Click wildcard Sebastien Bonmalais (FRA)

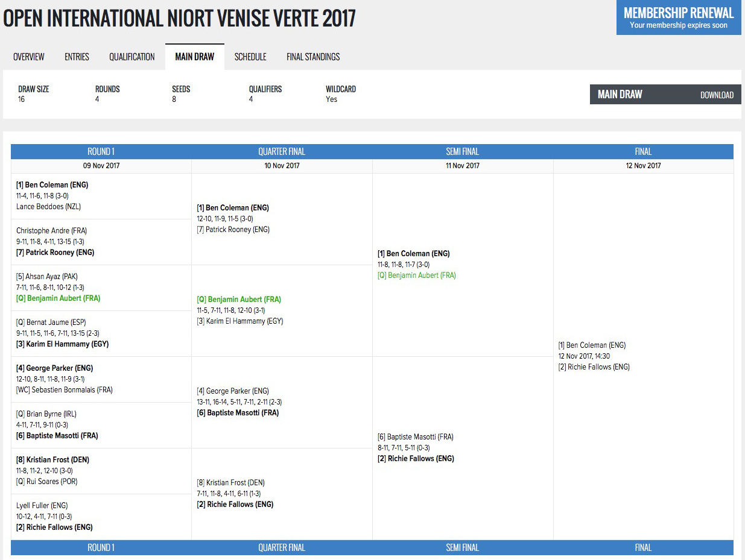pyautogui.click(x=65, y=390)
